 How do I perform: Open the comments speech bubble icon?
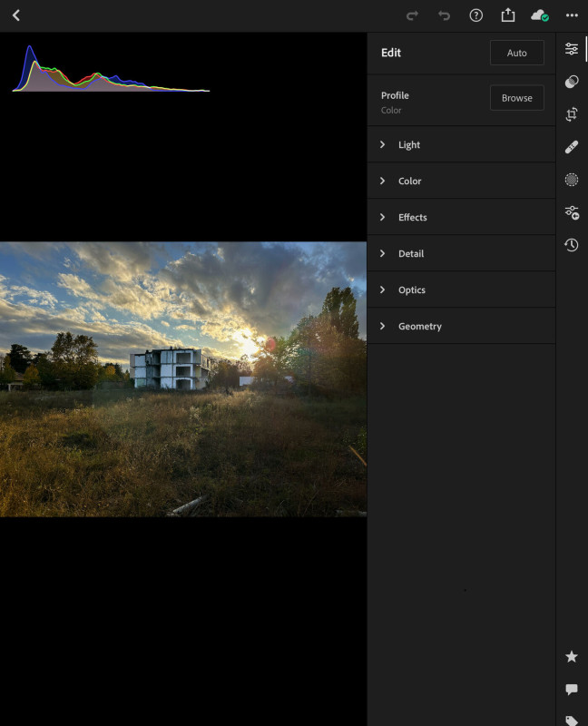click(572, 690)
